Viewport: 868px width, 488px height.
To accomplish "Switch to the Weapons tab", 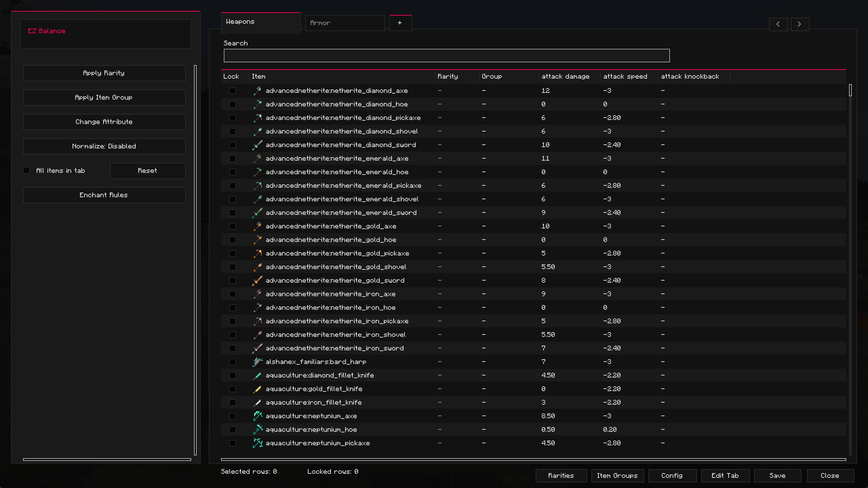I will tap(261, 22).
